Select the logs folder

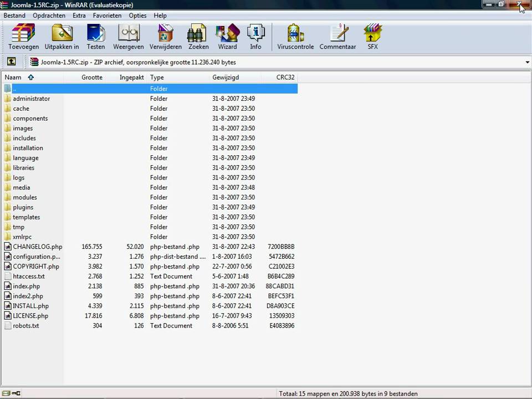point(18,177)
